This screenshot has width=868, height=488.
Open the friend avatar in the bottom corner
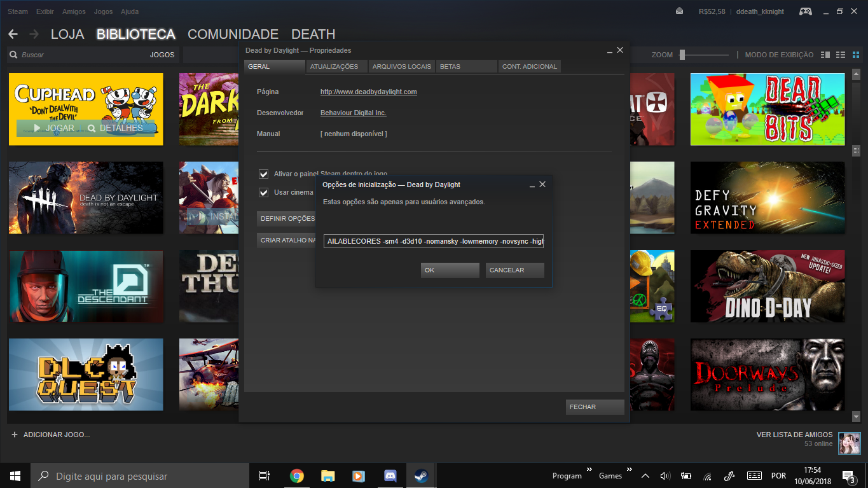[x=849, y=443]
